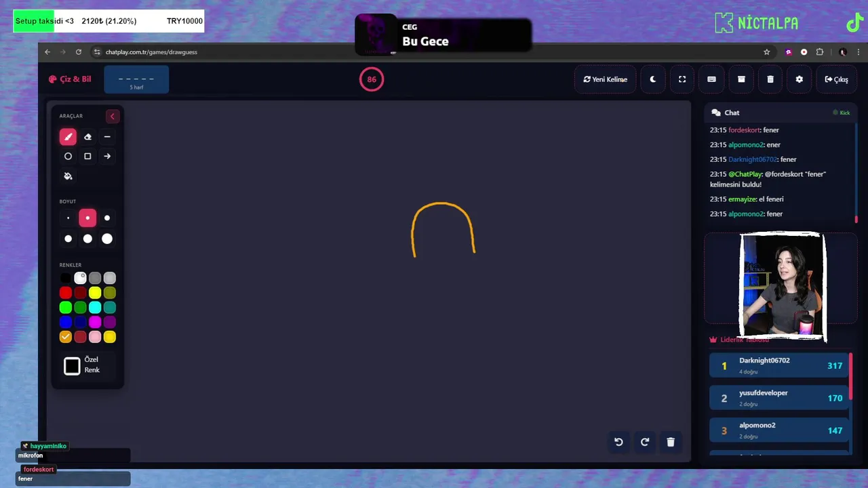Image resolution: width=868 pixels, height=488 pixels.
Task: Select Darknight06702 leaderboard row
Action: pyautogui.click(x=779, y=365)
